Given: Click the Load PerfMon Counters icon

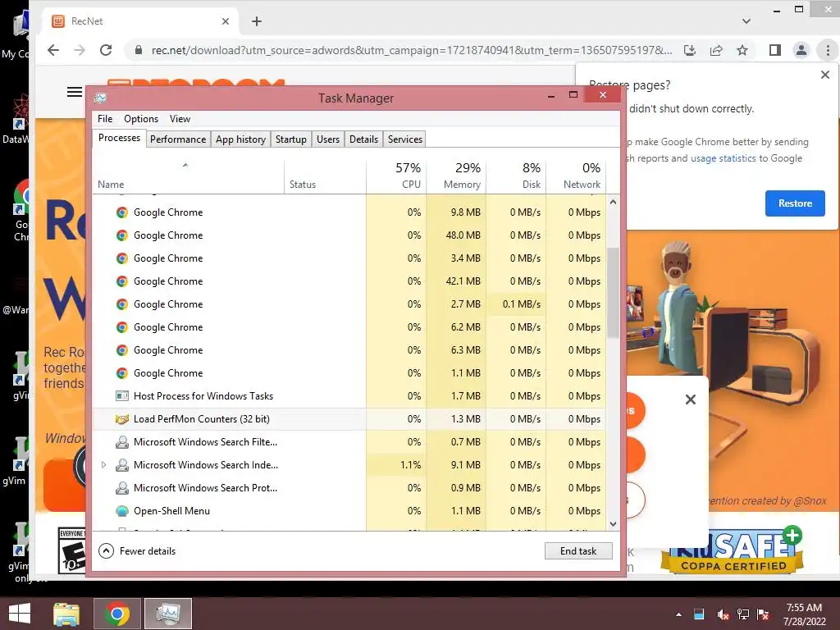Looking at the screenshot, I should (x=122, y=419).
